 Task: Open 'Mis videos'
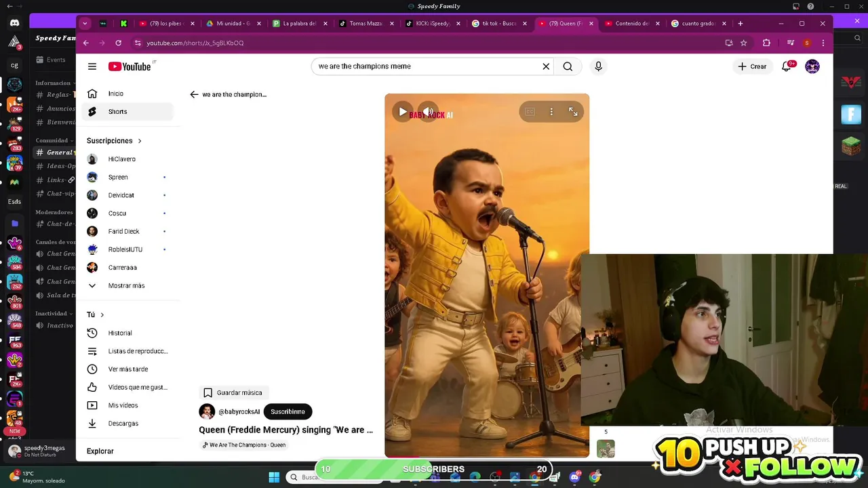127,405
